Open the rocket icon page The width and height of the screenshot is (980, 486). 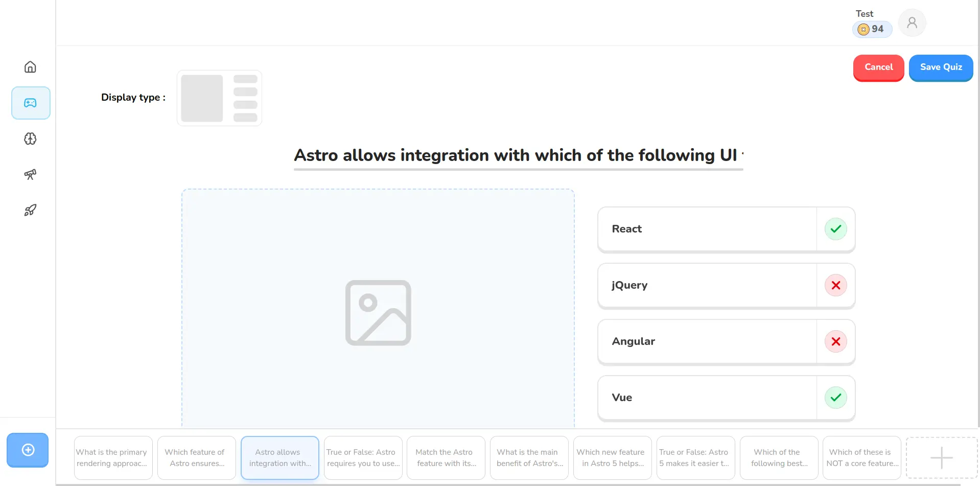pyautogui.click(x=30, y=210)
